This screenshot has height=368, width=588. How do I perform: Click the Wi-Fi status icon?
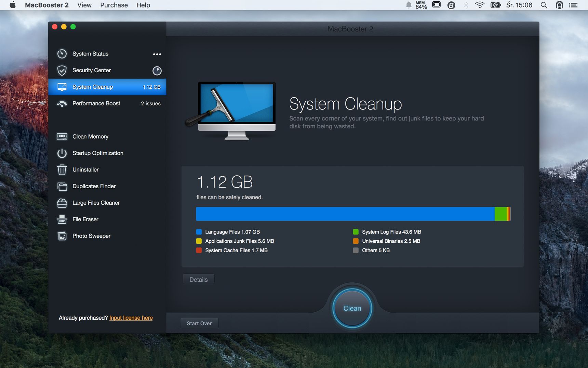click(480, 5)
